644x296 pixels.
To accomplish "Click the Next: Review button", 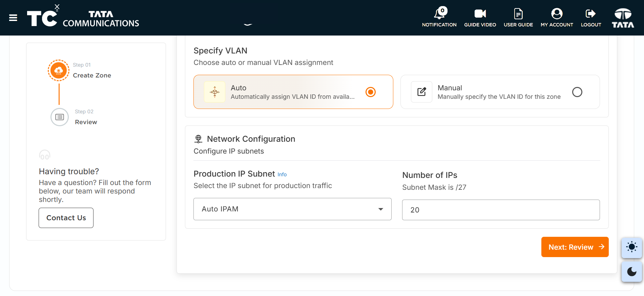I will pos(575,247).
